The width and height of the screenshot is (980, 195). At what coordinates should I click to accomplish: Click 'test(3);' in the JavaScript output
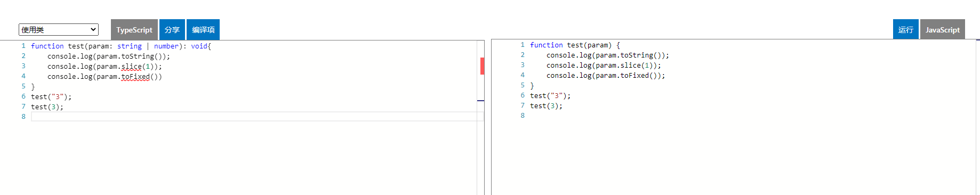(546, 106)
